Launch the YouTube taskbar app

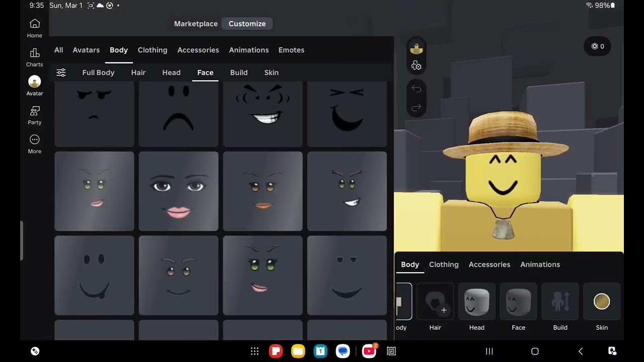(x=369, y=351)
